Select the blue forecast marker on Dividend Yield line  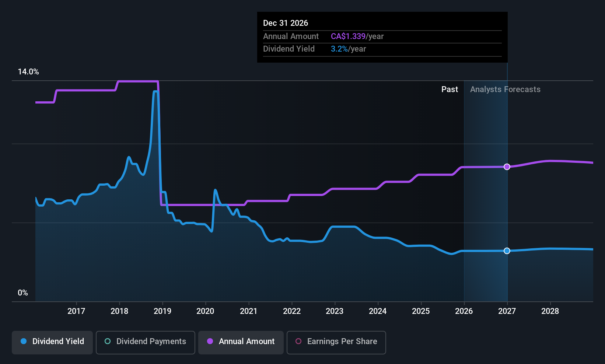point(507,251)
